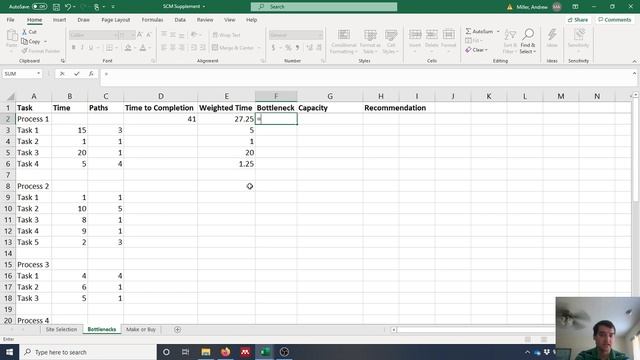Viewport: 640px width, 360px height.
Task: Open the Name Box dropdown showing SUM
Action: pyautogui.click(x=38, y=74)
